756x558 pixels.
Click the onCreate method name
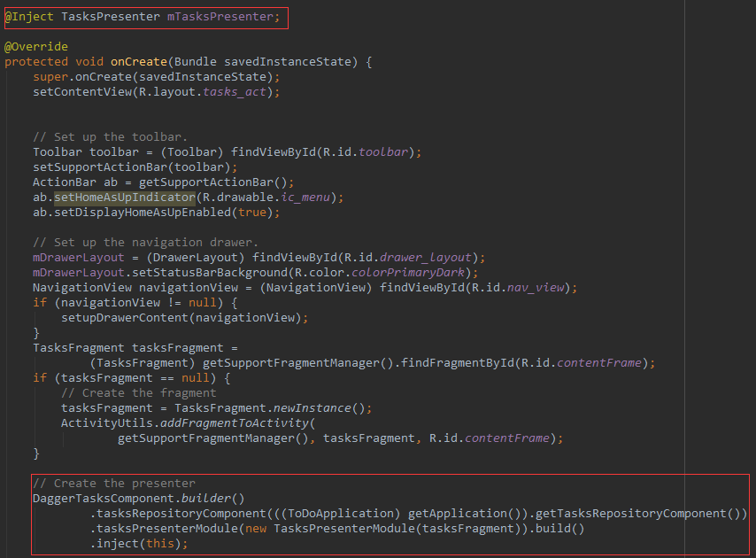coord(139,62)
